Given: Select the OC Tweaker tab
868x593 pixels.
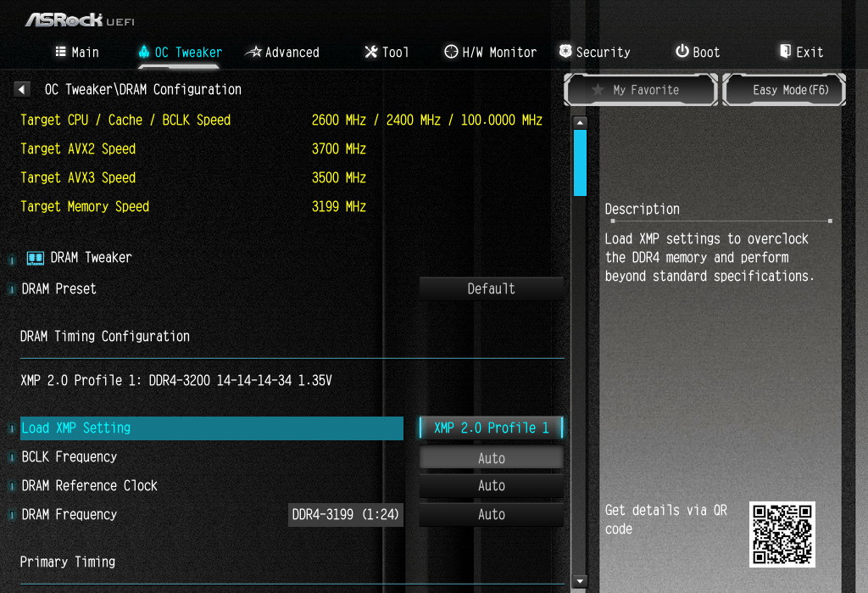Looking at the screenshot, I should [180, 53].
